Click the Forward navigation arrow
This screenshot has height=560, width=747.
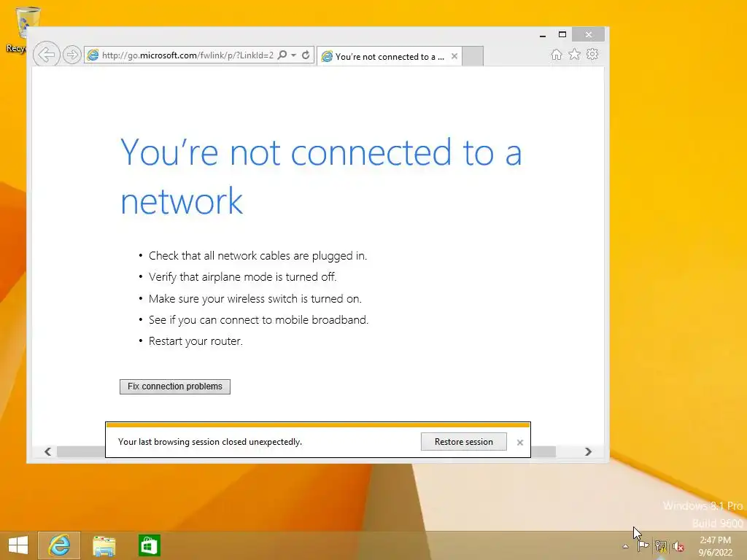tap(72, 55)
